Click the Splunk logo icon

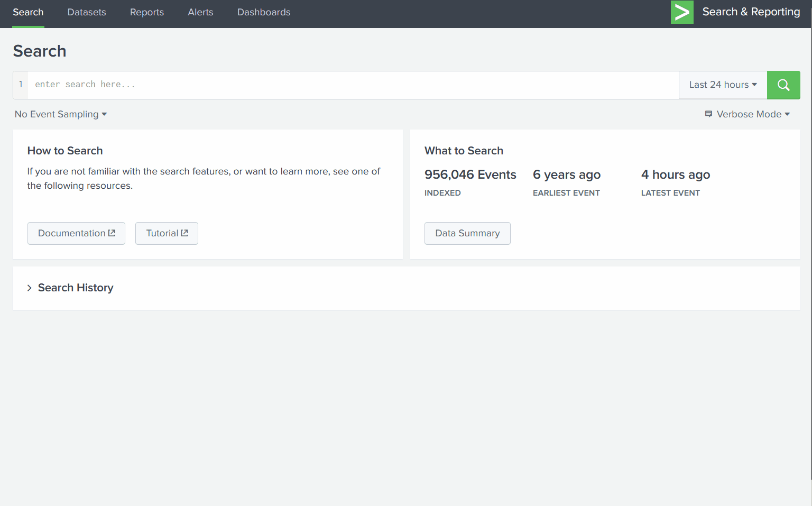pyautogui.click(x=681, y=12)
